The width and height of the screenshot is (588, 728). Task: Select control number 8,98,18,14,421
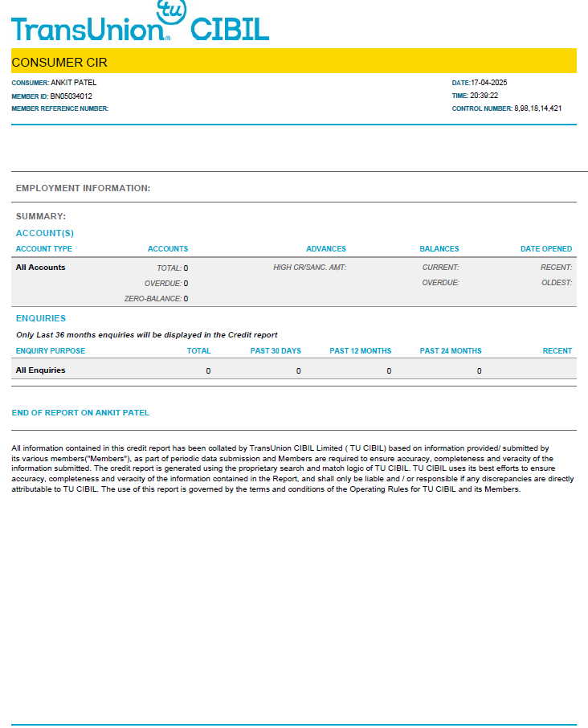pos(538,108)
